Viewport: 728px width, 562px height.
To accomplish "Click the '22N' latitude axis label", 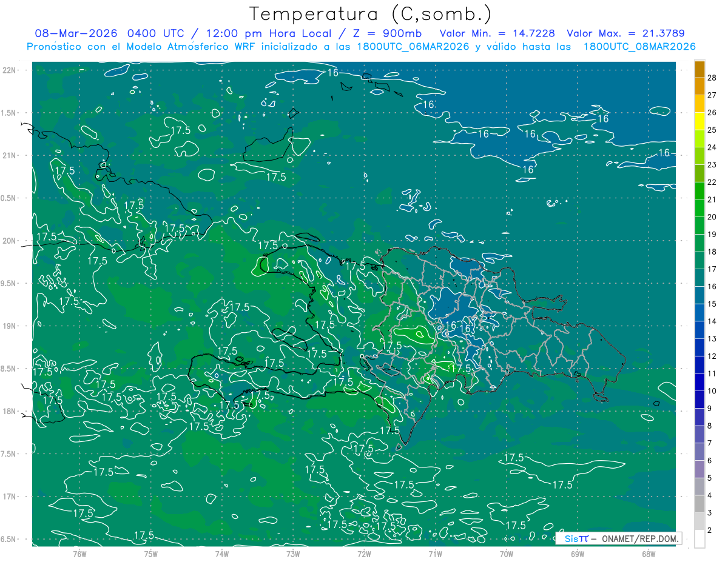I will 9,70.
